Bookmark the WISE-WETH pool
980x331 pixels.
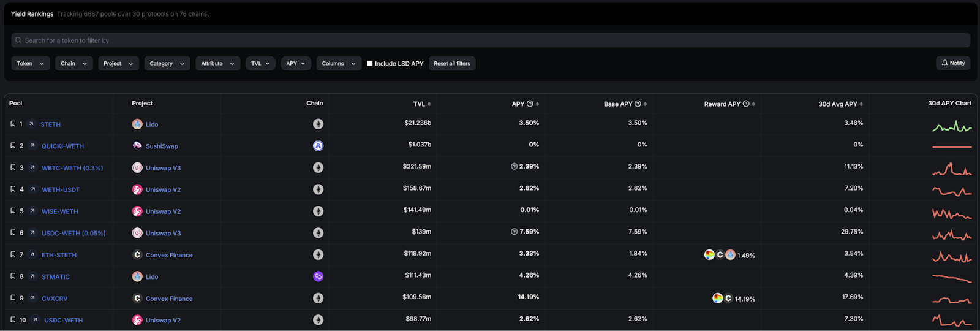(13, 211)
